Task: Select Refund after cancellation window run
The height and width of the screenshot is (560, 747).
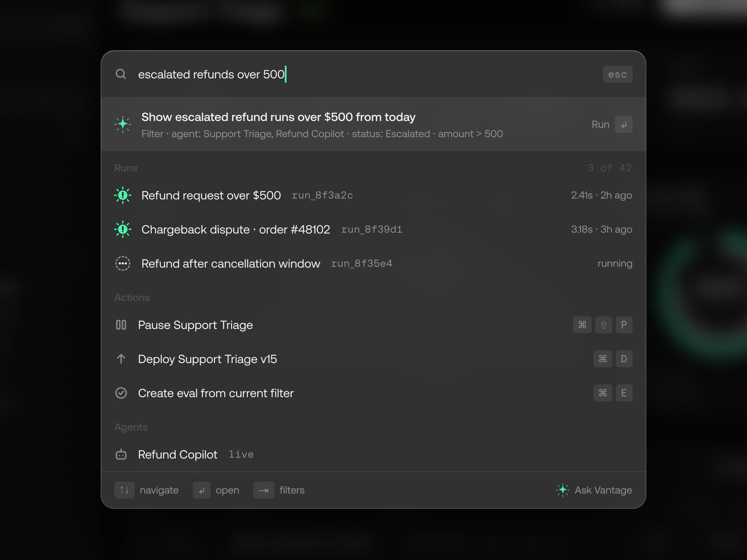Action: point(373,263)
